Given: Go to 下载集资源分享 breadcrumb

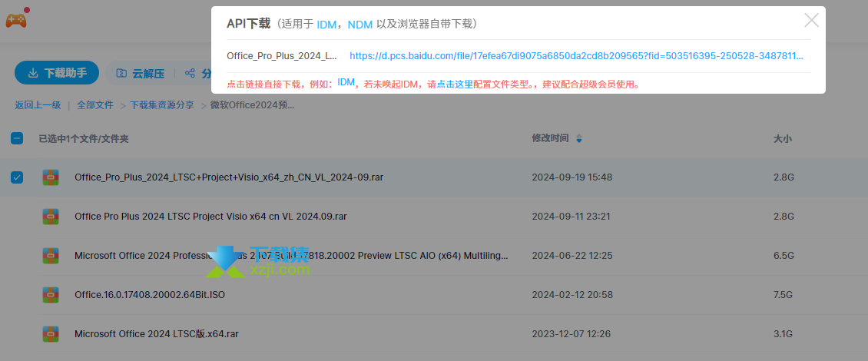Looking at the screenshot, I should (161, 104).
